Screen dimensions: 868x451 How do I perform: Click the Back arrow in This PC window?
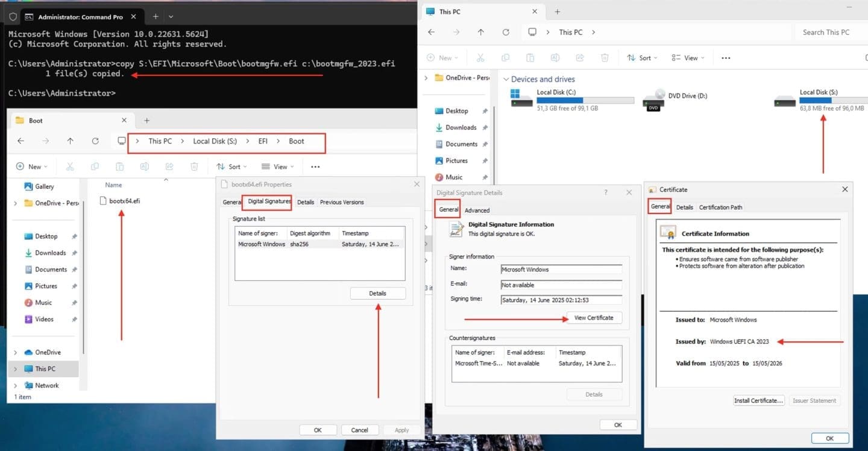[x=431, y=33]
